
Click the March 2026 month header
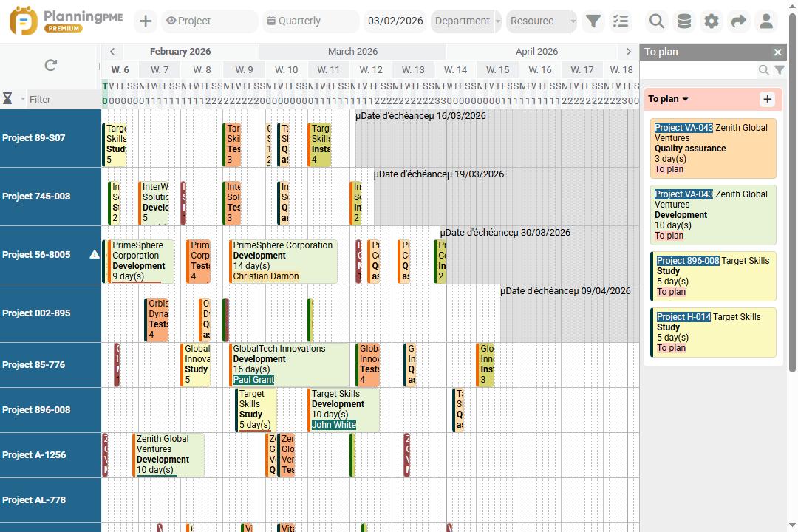(x=352, y=52)
